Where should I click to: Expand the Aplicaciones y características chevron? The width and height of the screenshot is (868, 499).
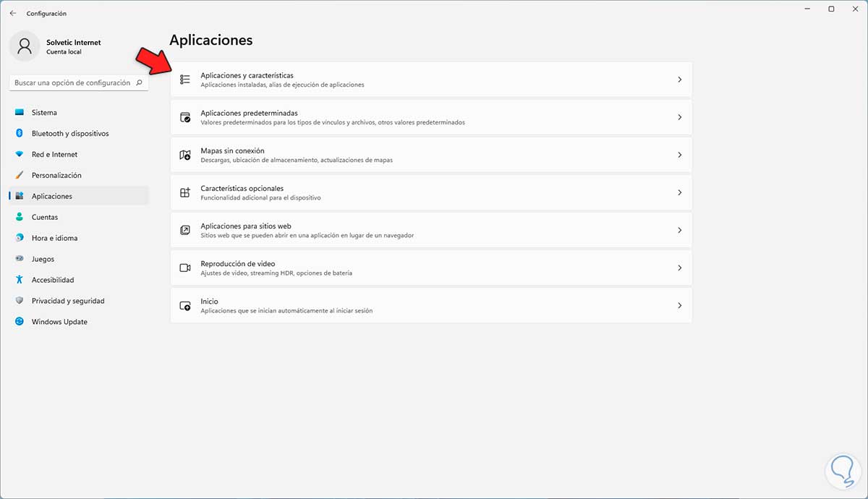[679, 80]
